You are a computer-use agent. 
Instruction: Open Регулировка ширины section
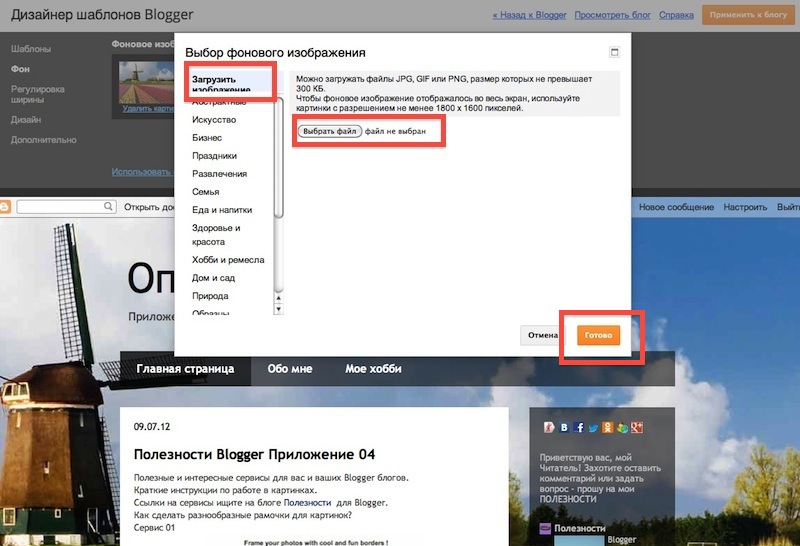(x=38, y=94)
